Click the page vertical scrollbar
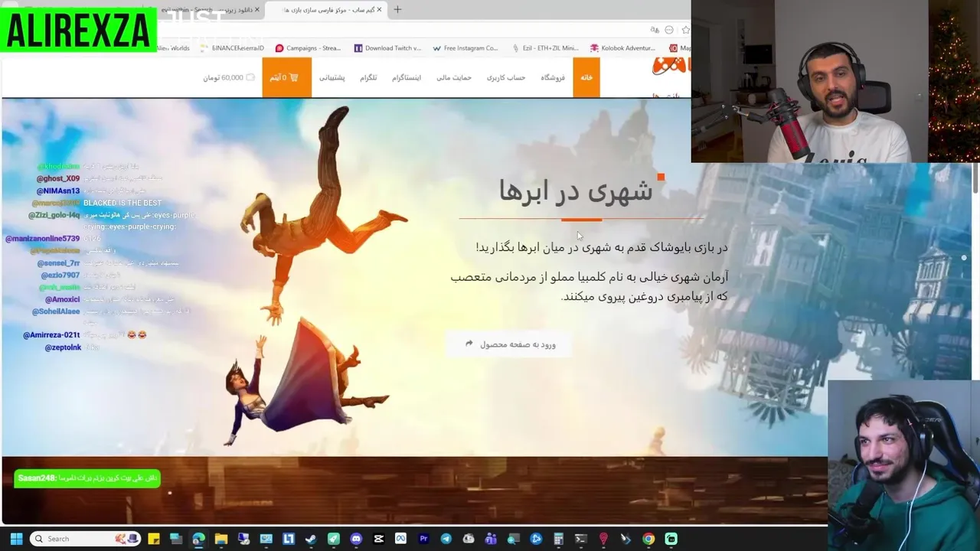980x551 pixels. click(975, 180)
